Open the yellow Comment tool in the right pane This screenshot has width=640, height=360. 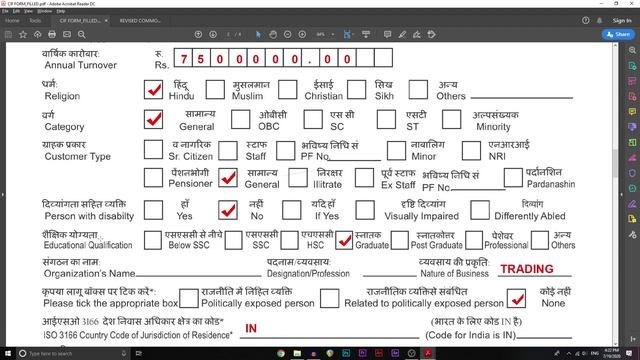[632, 111]
